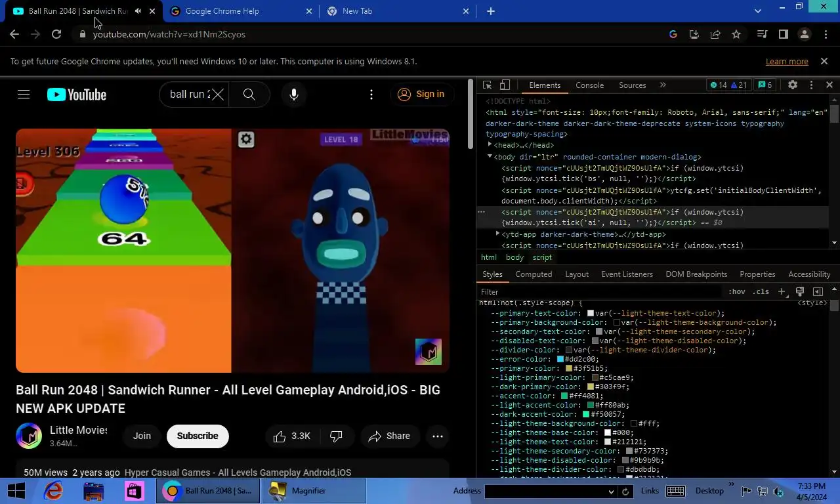Open Chrome media controls icon

(762, 34)
